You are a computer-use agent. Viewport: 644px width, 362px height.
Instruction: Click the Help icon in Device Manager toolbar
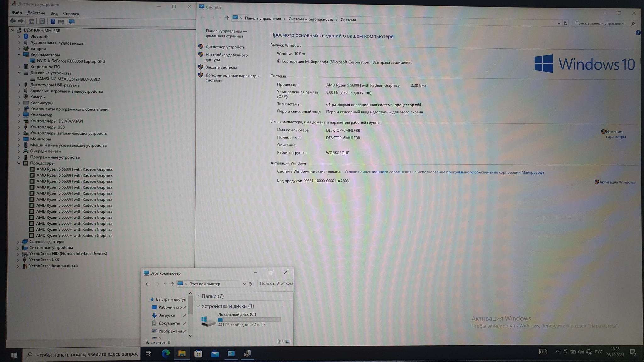pyautogui.click(x=53, y=21)
